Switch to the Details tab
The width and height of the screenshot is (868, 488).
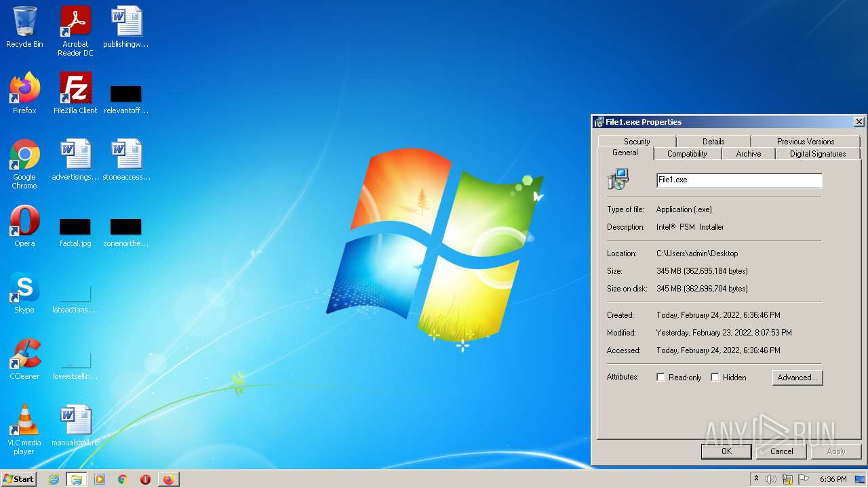713,142
